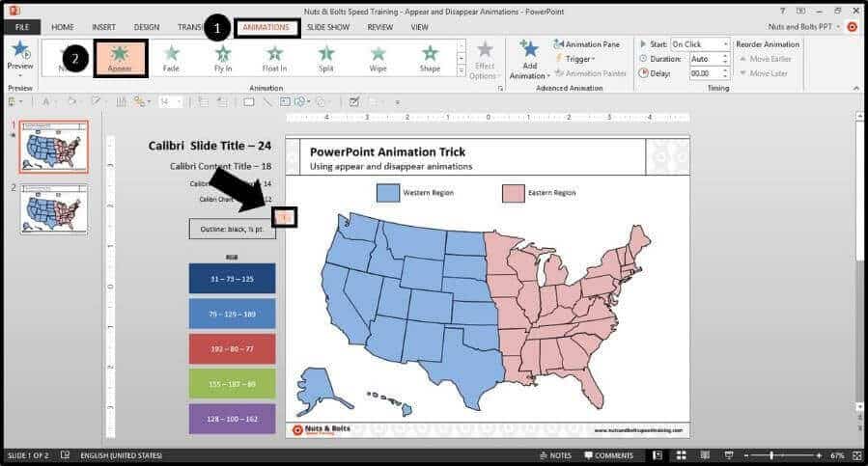Open the Animation Pane
The image size is (868, 466).
[587, 44]
